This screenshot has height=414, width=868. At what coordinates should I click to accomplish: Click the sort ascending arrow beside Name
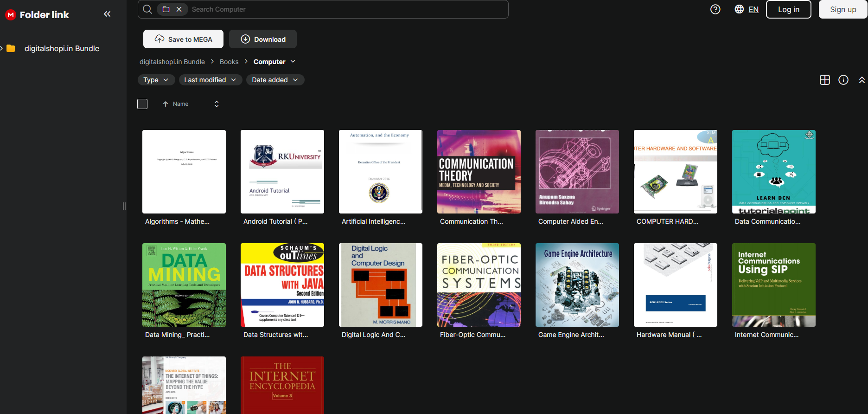click(x=166, y=104)
